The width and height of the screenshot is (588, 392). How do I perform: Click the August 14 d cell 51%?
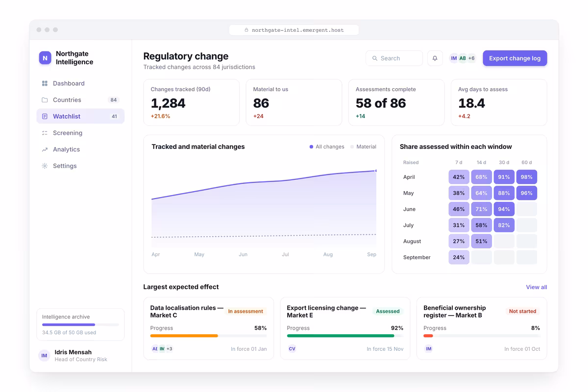(x=481, y=242)
